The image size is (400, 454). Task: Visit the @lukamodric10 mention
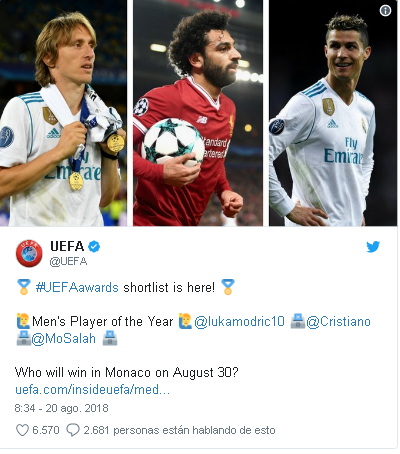tap(239, 321)
